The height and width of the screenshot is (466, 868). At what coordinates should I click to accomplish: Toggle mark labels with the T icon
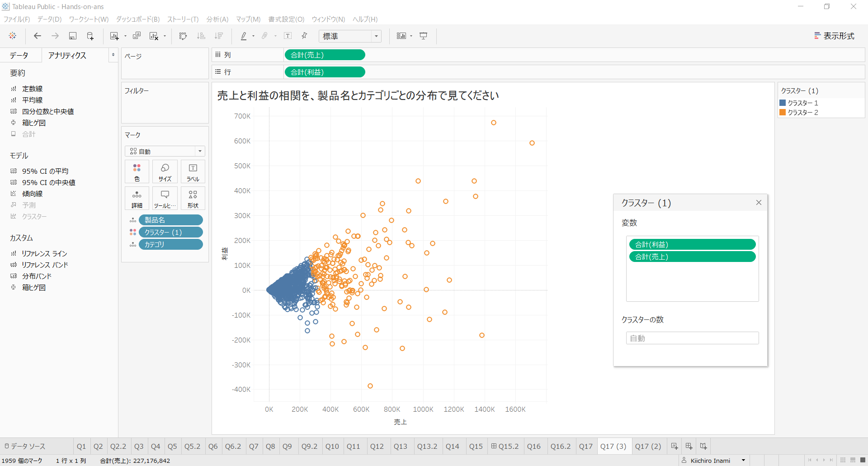288,36
